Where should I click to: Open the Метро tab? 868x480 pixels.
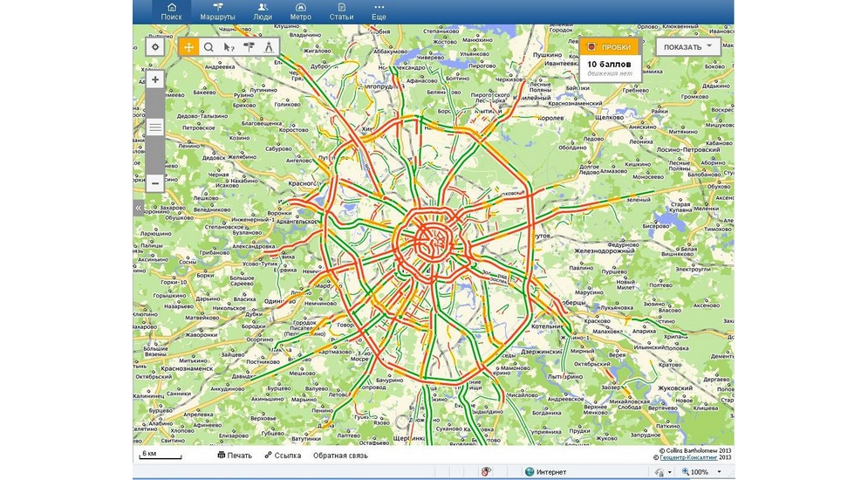300,11
